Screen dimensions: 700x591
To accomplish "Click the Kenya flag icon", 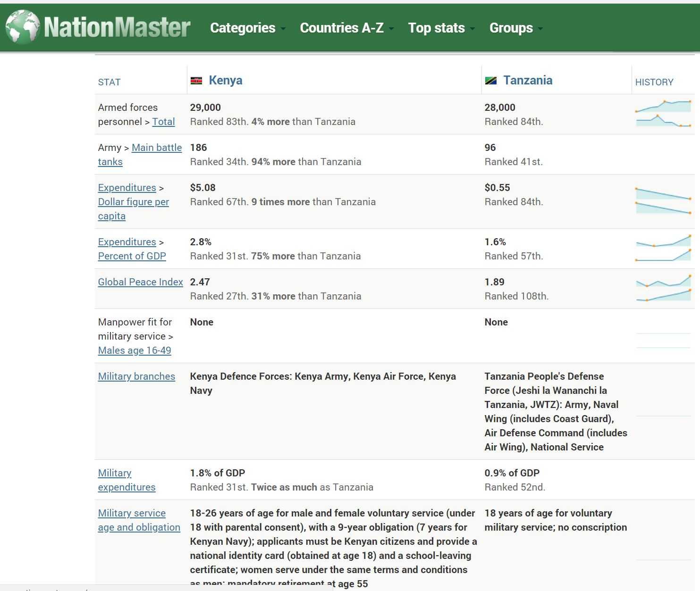I will [196, 81].
